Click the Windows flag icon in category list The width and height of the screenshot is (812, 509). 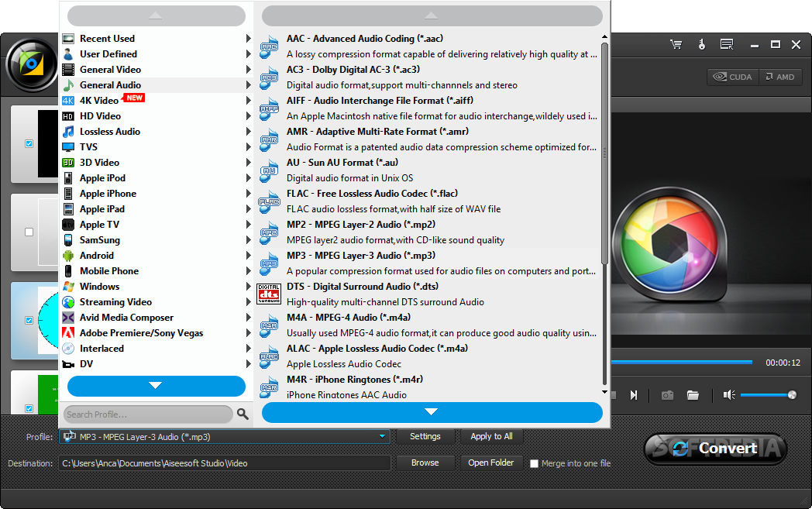[x=68, y=287]
